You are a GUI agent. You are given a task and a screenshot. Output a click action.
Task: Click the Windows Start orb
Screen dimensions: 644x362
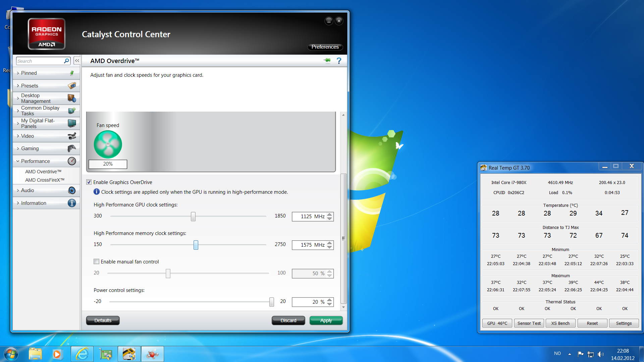tap(10, 354)
